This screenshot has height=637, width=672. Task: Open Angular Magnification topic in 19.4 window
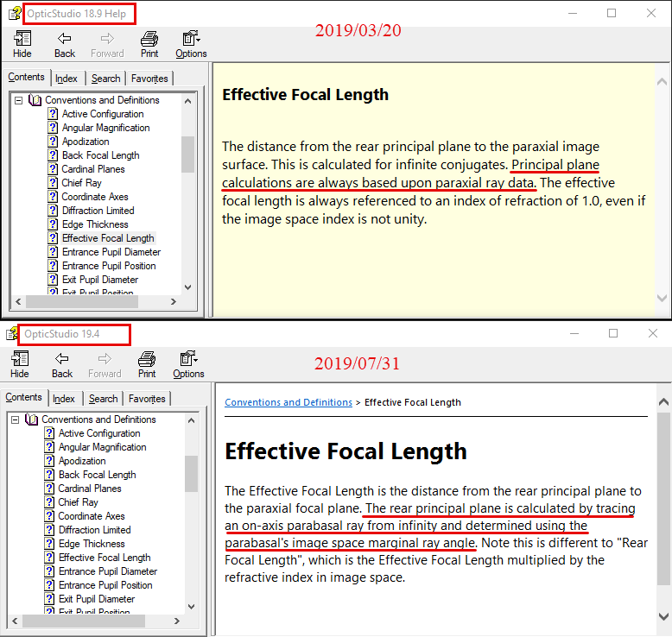103,447
